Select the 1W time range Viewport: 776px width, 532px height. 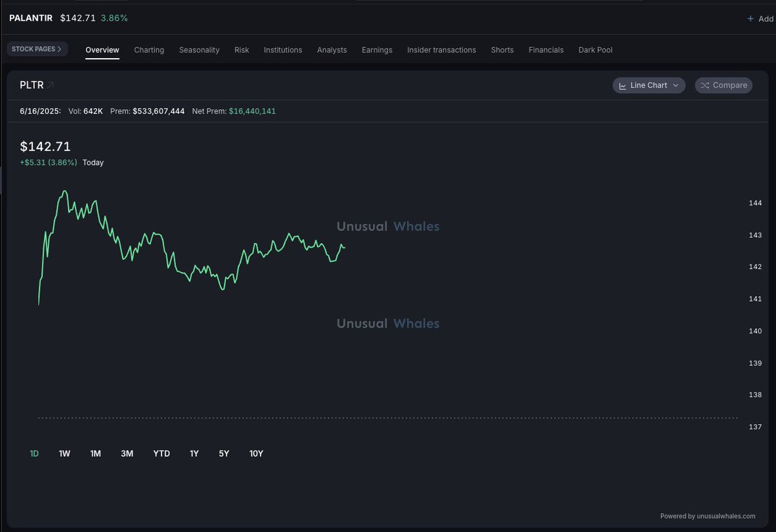65,454
